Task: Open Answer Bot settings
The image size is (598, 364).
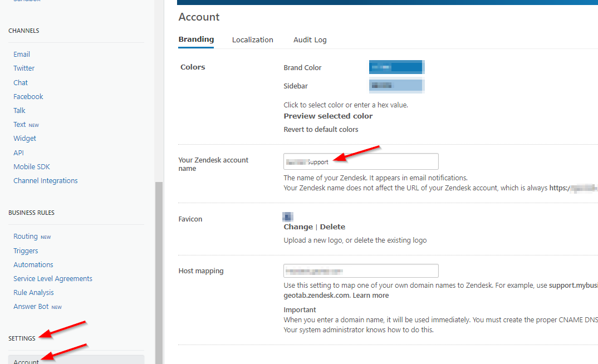Action: click(37, 307)
